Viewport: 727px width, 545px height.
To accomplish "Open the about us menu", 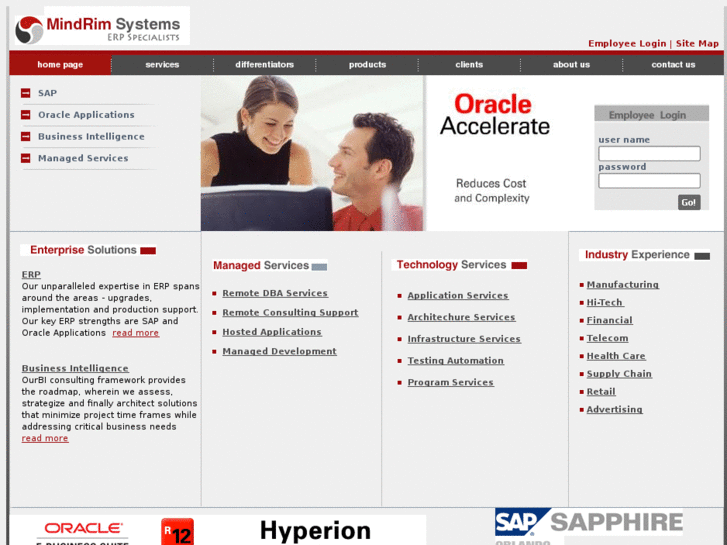I will [x=571, y=64].
